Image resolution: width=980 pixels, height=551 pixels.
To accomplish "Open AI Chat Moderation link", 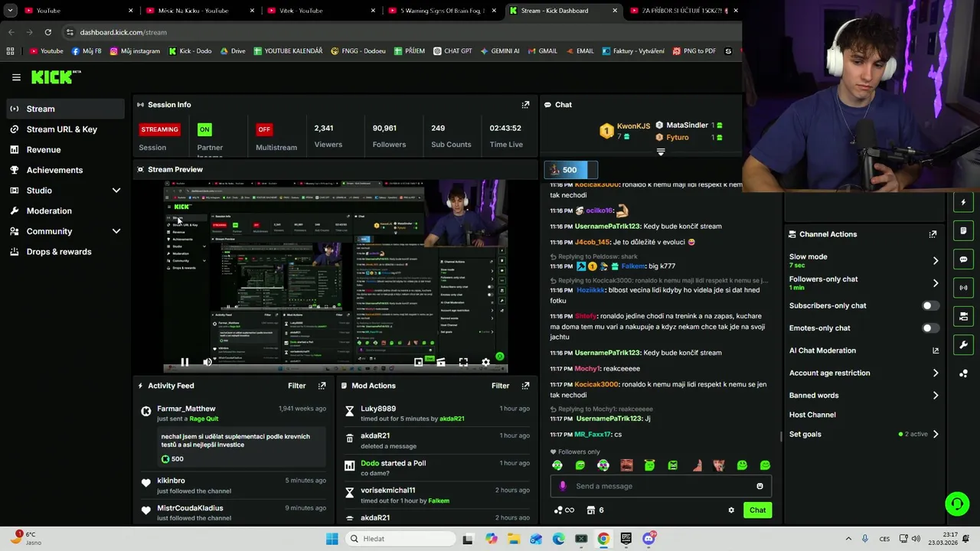I will (864, 350).
